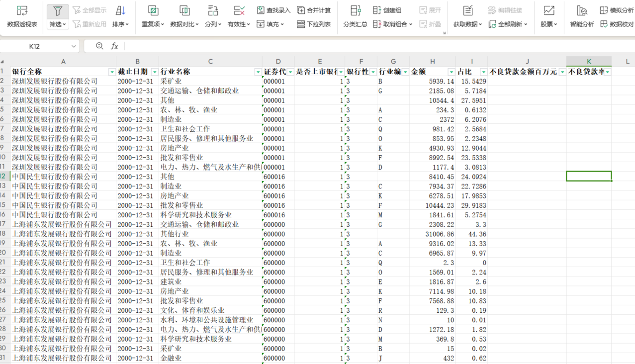The width and height of the screenshot is (635, 364).
Task: Click cell 科学研究和技术服务业 in row 16
Action: [x=210, y=215]
